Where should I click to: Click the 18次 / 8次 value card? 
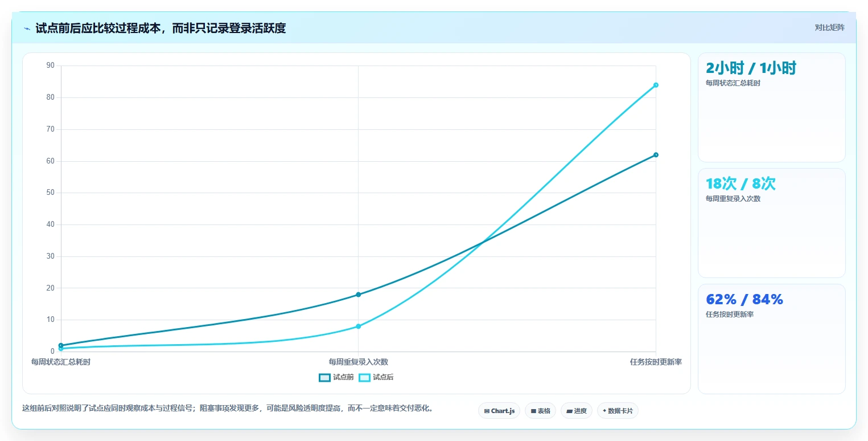click(x=771, y=223)
